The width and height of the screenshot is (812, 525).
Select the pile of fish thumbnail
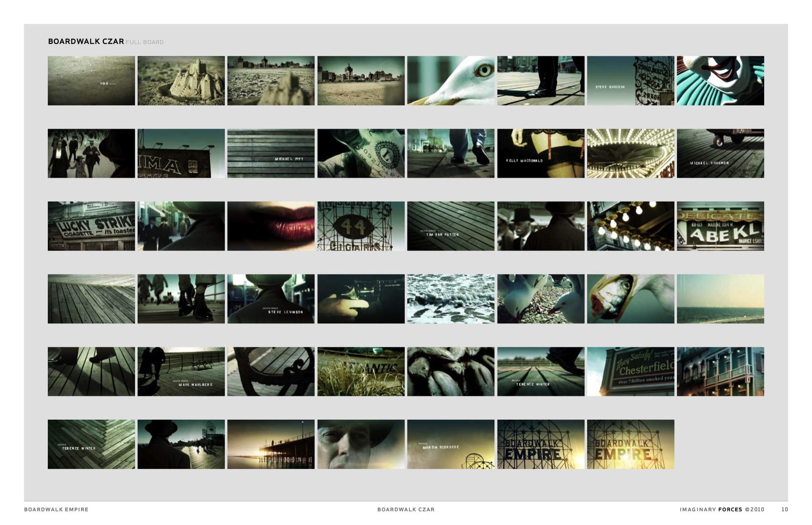(450, 371)
